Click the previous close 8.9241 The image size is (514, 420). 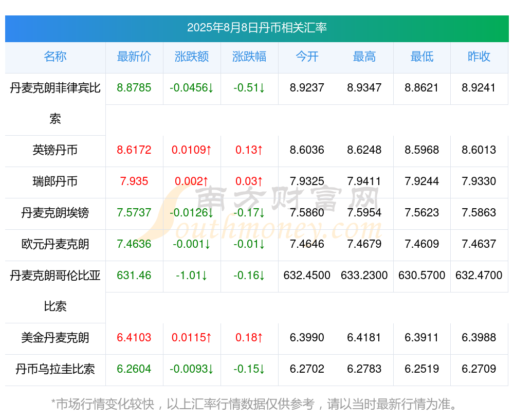(479, 88)
